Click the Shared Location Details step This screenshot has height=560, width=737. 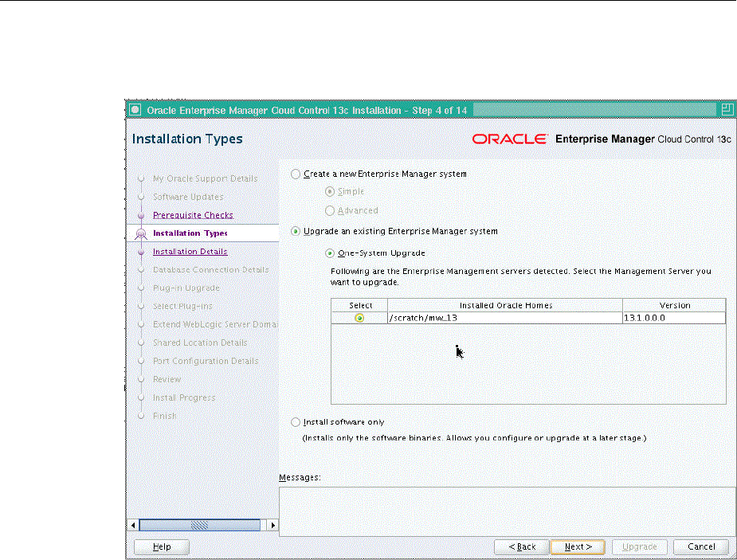[200, 343]
